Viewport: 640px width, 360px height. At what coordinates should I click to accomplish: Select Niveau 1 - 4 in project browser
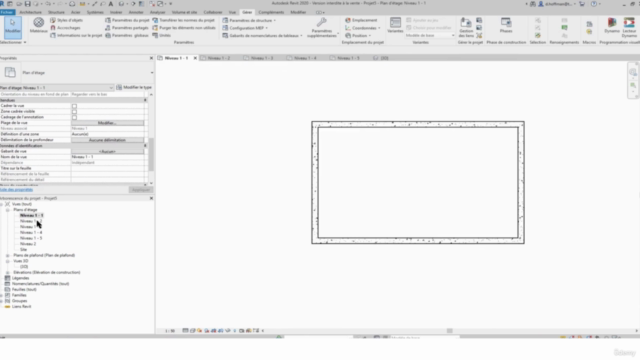pos(31,233)
